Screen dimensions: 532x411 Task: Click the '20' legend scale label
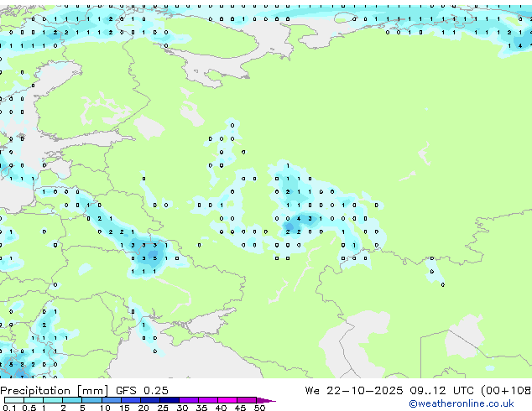point(143,408)
